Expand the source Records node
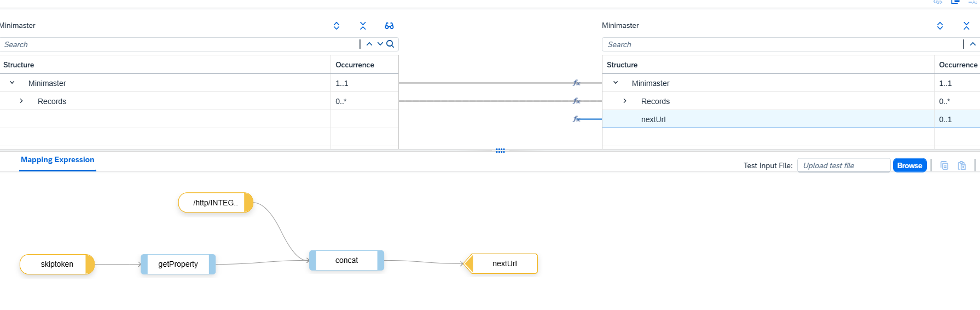The image size is (980, 310). [21, 101]
